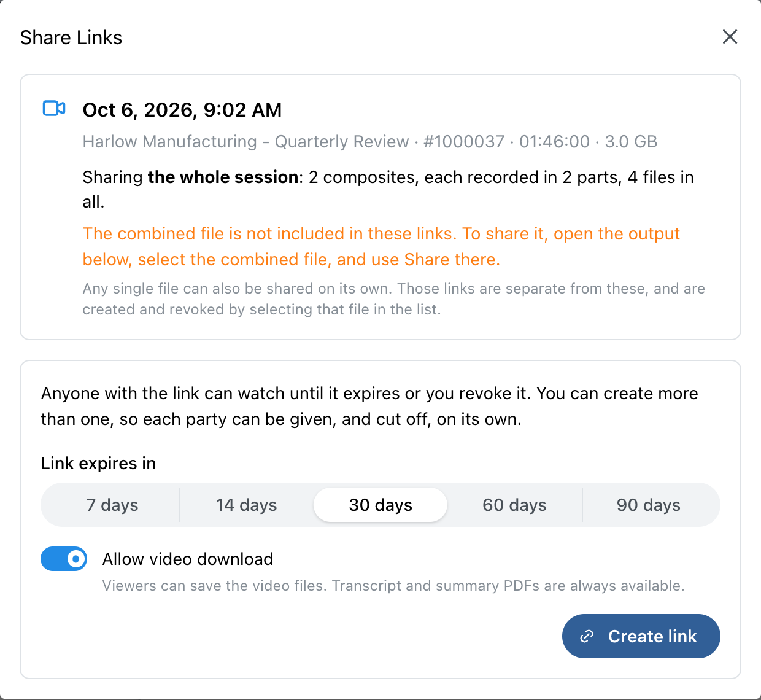Click the 'Sharing the whole session' description
761x700 pixels.
coord(388,189)
